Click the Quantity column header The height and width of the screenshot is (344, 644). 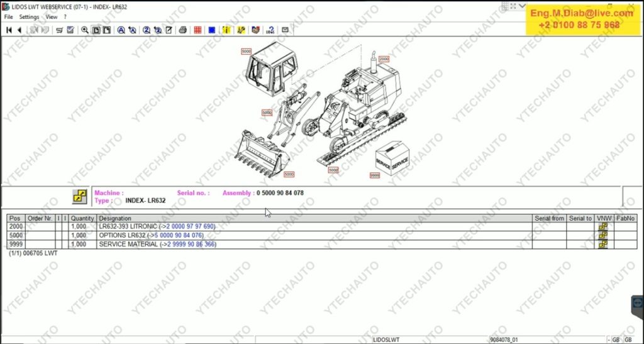82,218
